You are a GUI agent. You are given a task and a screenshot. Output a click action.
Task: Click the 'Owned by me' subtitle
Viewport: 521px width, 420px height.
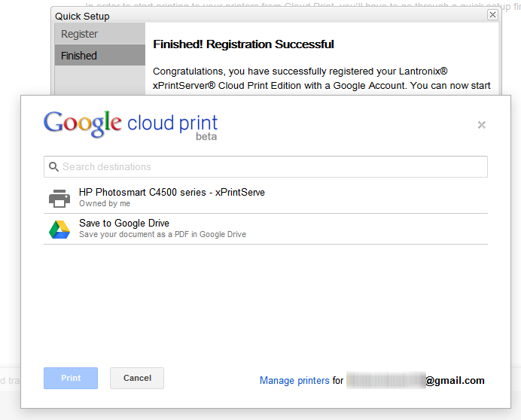[x=105, y=203]
